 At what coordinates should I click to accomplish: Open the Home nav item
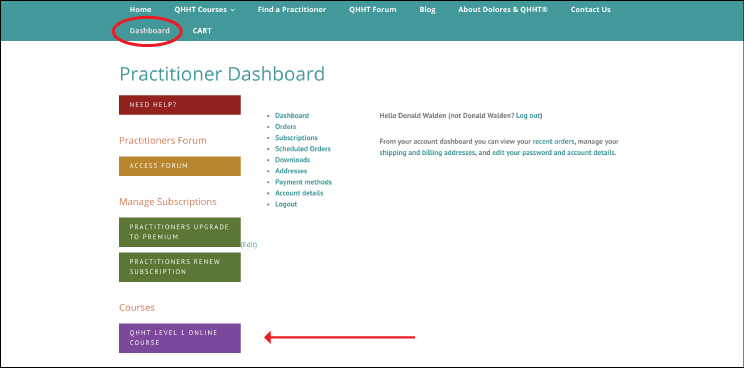click(x=140, y=9)
